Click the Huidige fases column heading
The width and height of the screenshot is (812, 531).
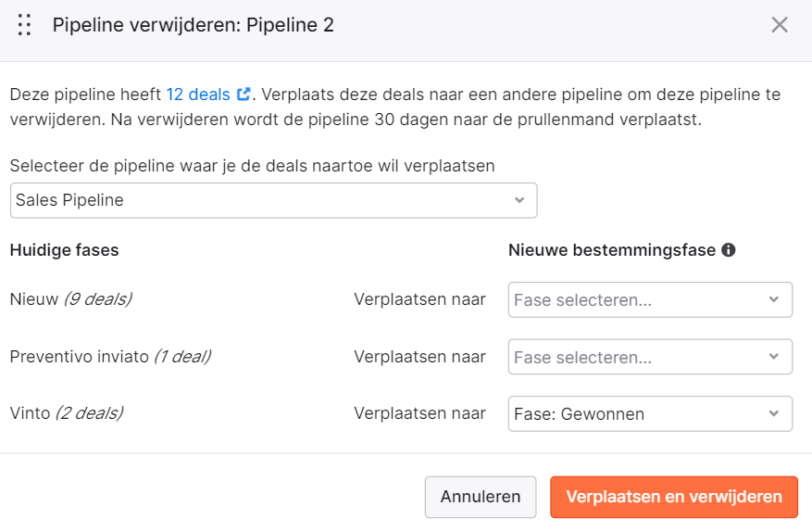click(x=64, y=250)
